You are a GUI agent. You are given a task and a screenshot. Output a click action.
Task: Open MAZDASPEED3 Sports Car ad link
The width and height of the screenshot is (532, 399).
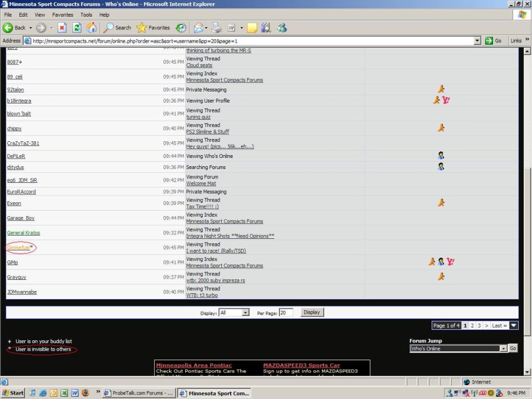[301, 365]
